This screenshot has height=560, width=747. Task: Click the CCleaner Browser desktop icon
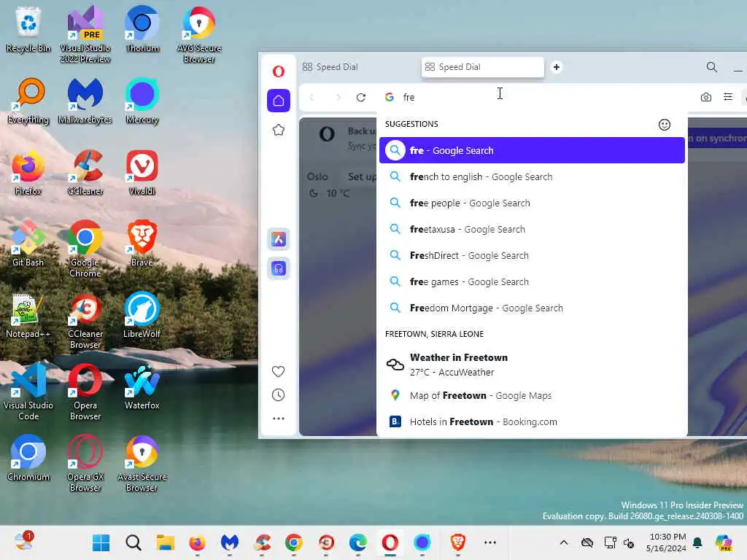tap(85, 320)
